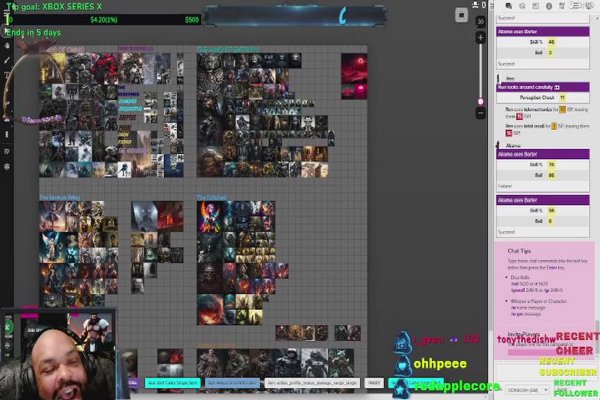Screen dimensions: 600x400
Task: Open the dice rolling tool in left toolbar
Action: point(7,152)
